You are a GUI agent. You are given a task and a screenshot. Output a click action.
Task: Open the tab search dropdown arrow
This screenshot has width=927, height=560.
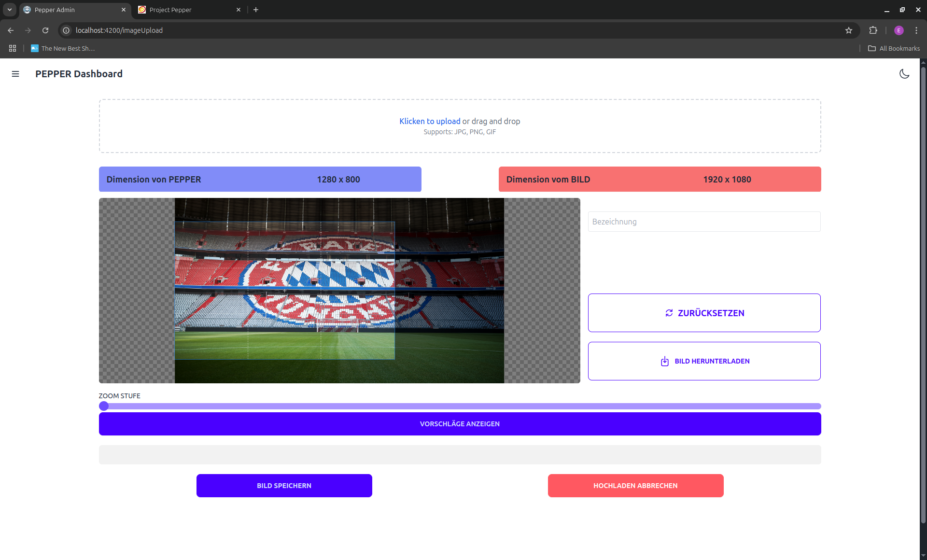(9, 10)
